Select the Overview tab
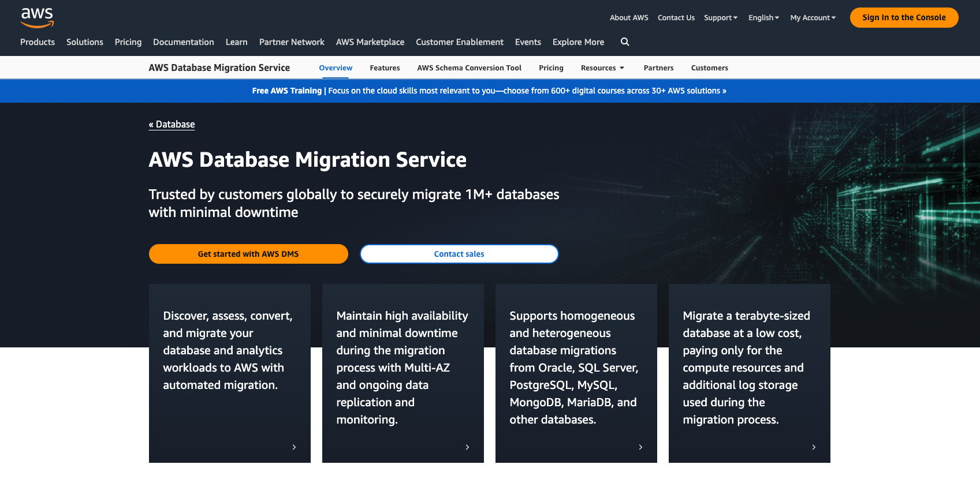Viewport: 980px width, 498px height. tap(336, 68)
